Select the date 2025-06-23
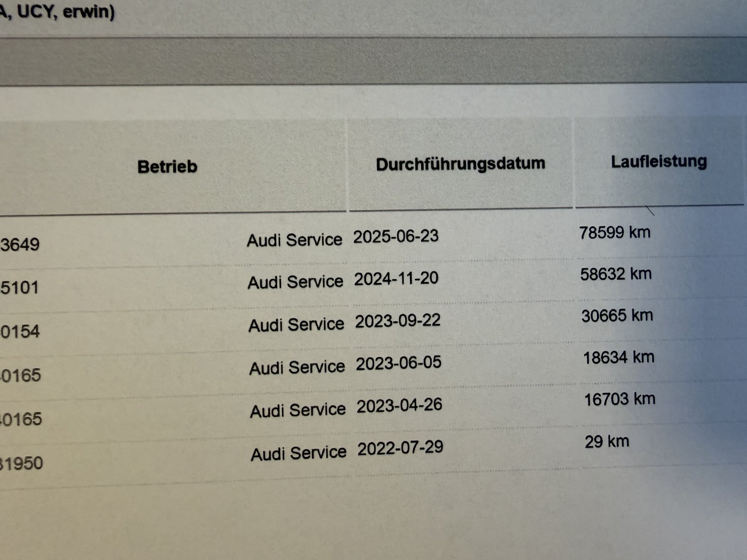This screenshot has width=747, height=560. [396, 236]
